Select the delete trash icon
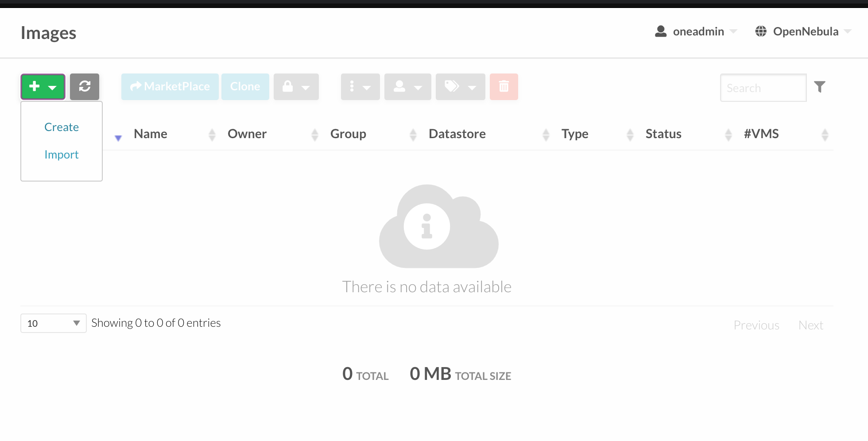This screenshot has height=441, width=868. pos(504,87)
